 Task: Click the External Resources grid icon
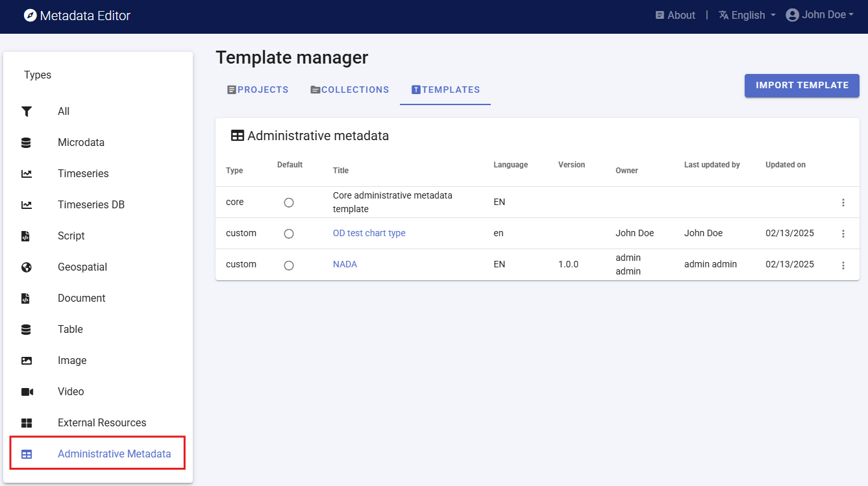27,423
